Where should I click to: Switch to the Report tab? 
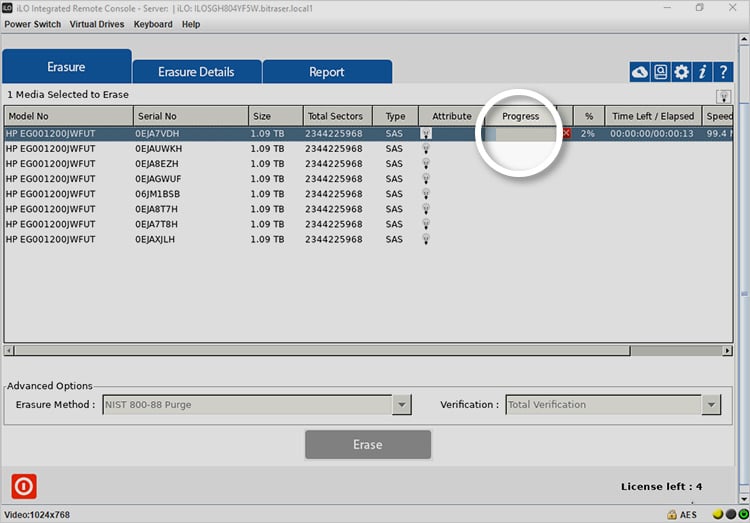pos(327,72)
